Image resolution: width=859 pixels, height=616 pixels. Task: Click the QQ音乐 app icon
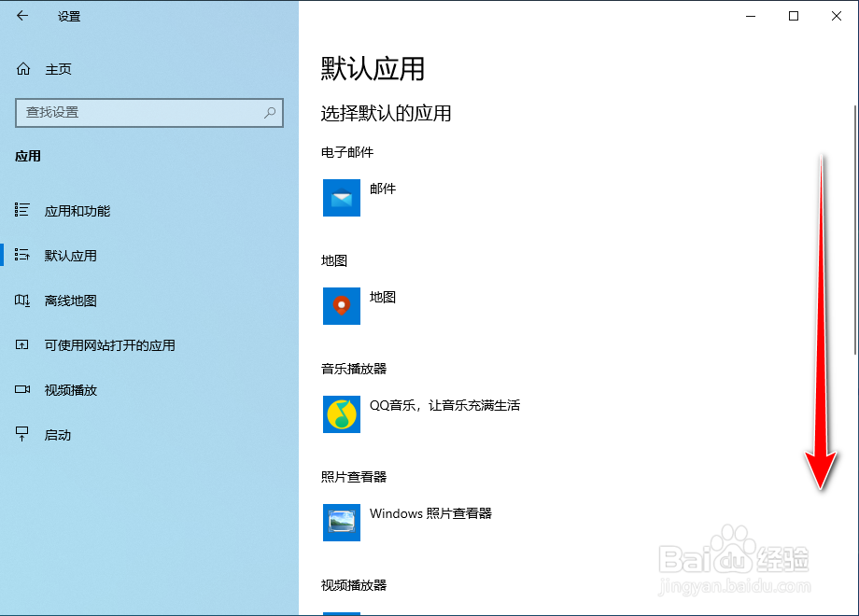[x=342, y=414]
